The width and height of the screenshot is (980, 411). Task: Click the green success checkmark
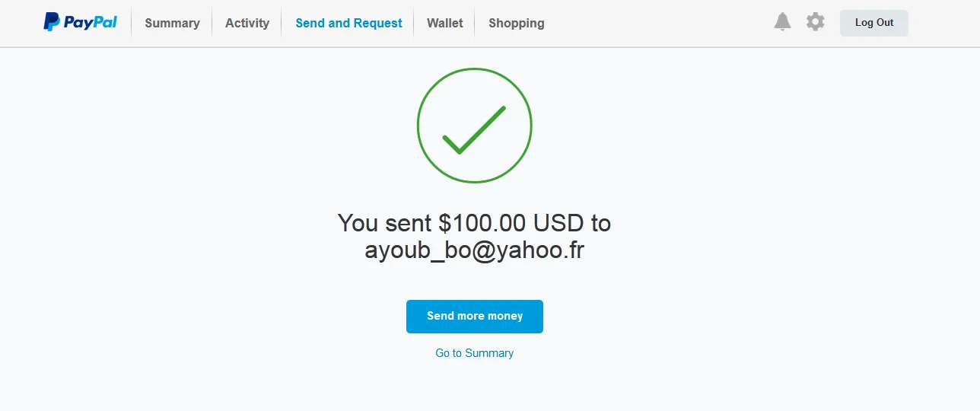[x=474, y=130]
